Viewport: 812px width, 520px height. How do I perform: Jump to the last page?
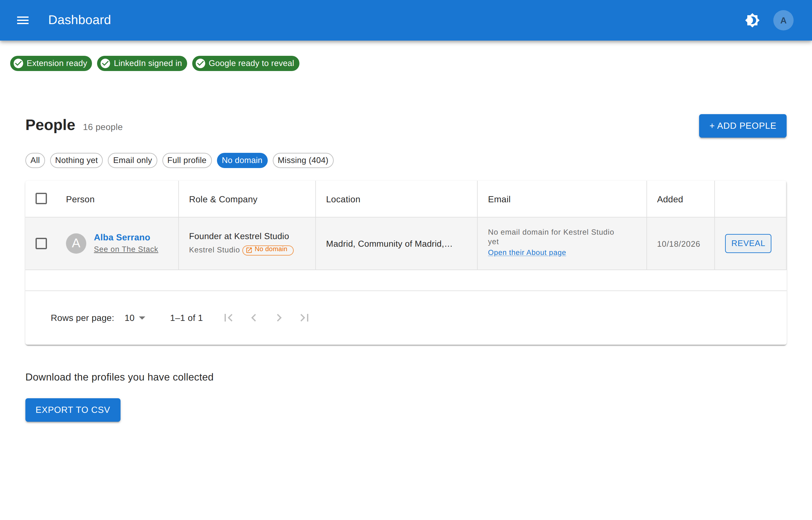point(304,318)
